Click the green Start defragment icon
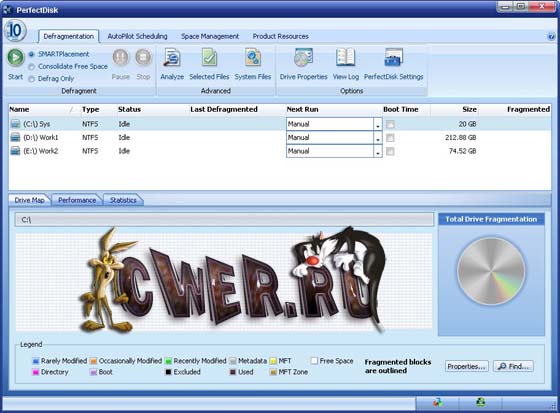This screenshot has height=413, width=560. pos(16,57)
